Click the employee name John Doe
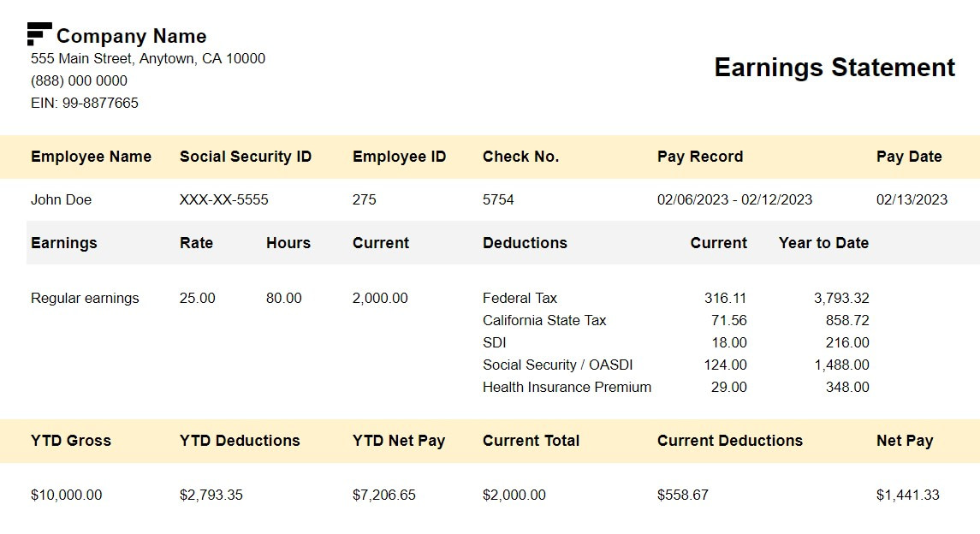Screen dimensions: 980x534 pyautogui.click(x=61, y=199)
